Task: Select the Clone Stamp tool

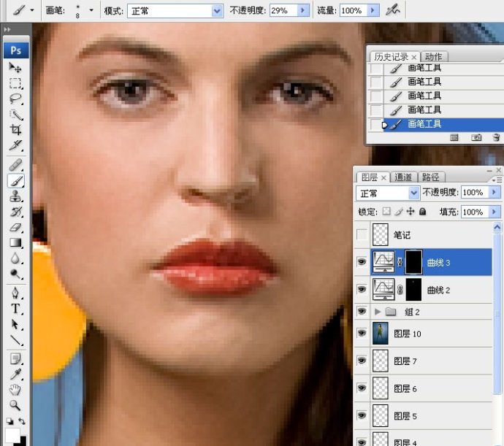Action: click(15, 196)
